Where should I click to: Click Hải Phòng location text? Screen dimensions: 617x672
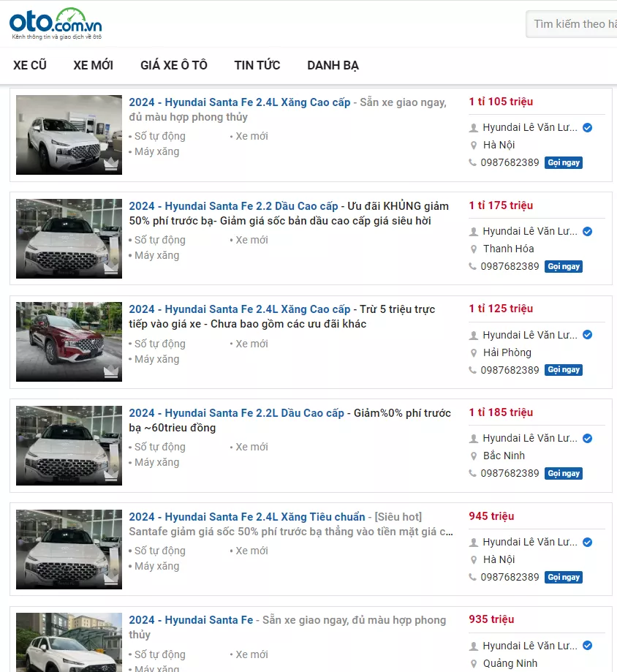507,352
